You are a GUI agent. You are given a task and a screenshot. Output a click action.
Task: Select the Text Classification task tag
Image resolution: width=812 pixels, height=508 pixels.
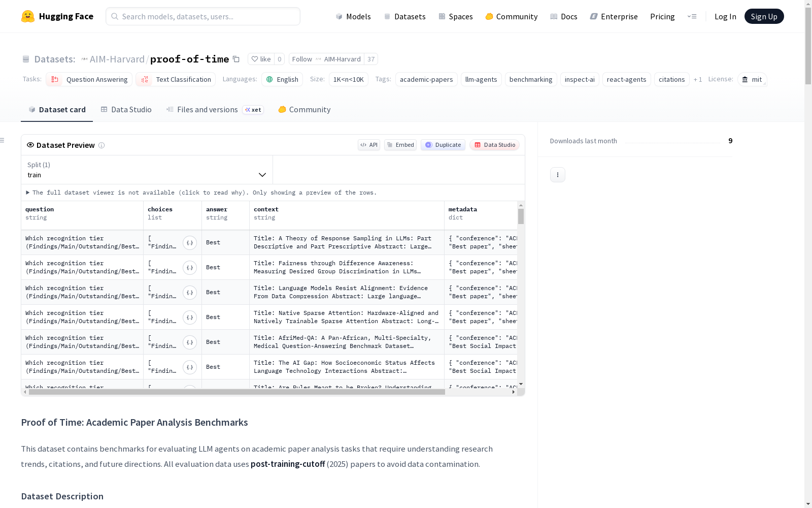point(176,79)
